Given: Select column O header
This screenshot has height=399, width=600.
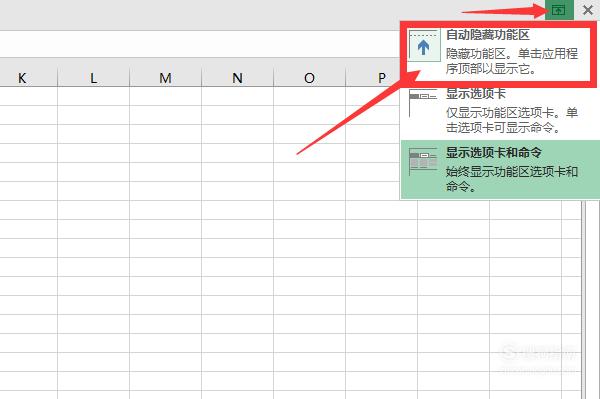Looking at the screenshot, I should pyautogui.click(x=309, y=78).
